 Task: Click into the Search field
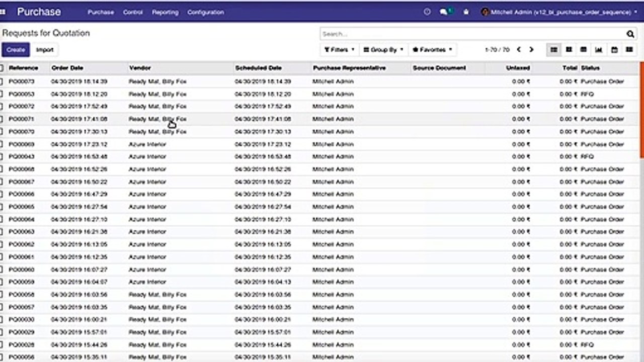tap(472, 34)
